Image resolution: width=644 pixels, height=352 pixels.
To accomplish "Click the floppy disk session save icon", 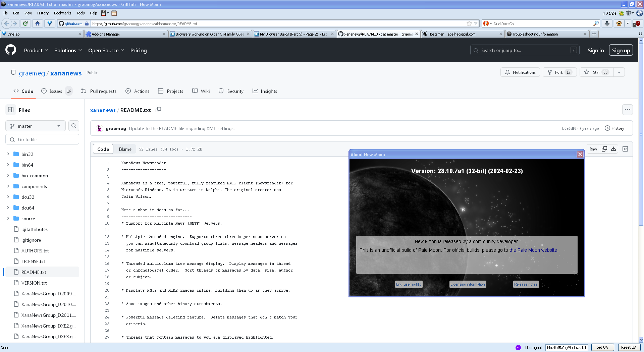I will tap(104, 13).
